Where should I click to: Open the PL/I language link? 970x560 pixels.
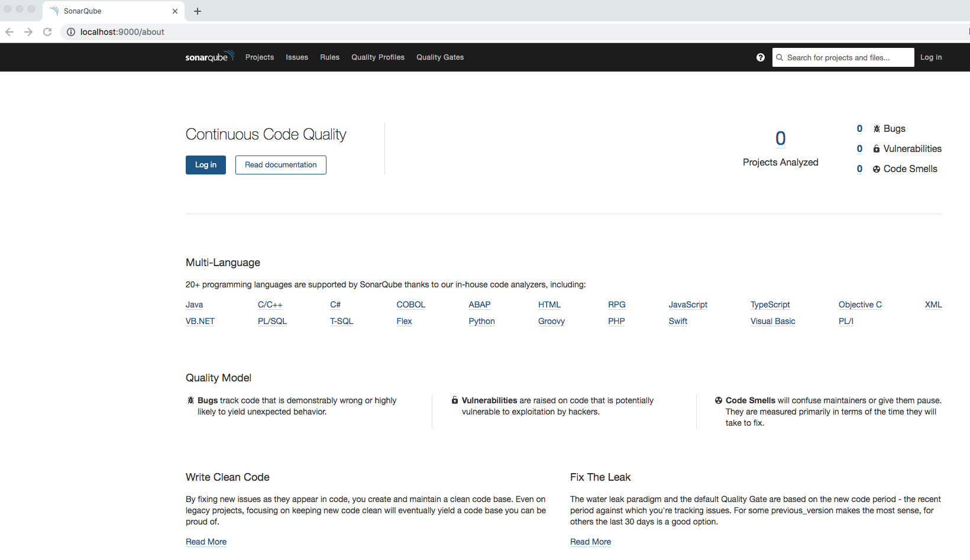[846, 321]
